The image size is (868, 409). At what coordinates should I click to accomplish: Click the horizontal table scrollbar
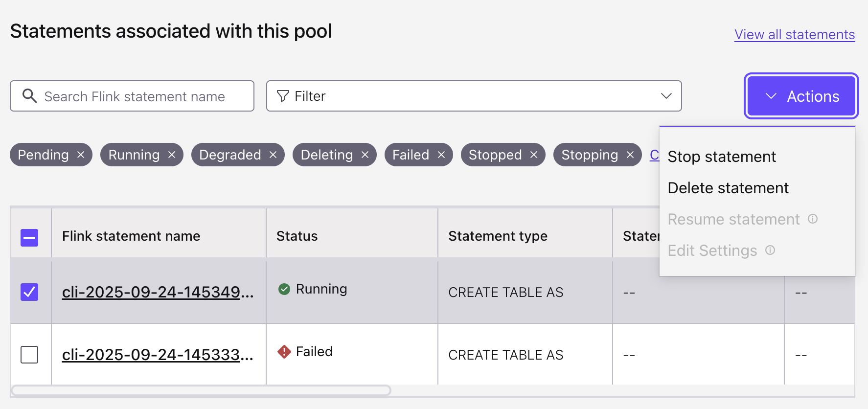tap(201, 390)
